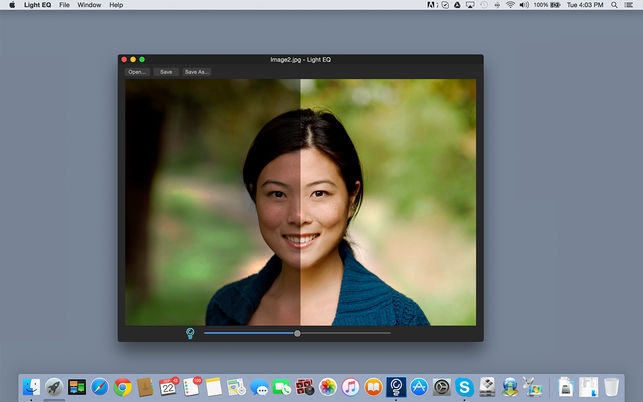
Task: Open the Trash in the Dock
Action: [x=612, y=387]
